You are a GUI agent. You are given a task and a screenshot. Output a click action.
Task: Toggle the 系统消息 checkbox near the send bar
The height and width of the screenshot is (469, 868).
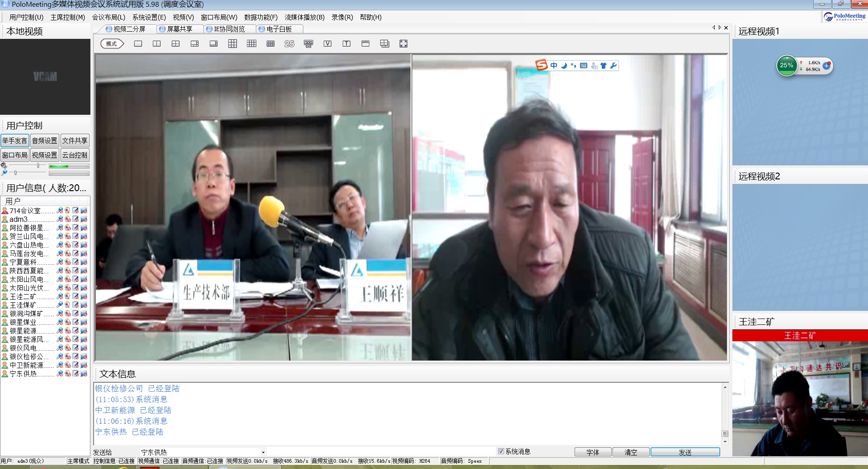click(502, 451)
